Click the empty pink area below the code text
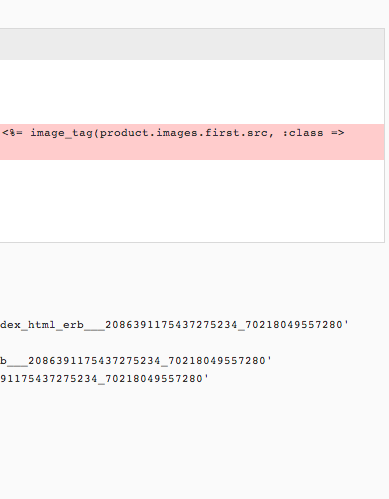Image resolution: width=389 pixels, height=499 pixels. point(192,150)
